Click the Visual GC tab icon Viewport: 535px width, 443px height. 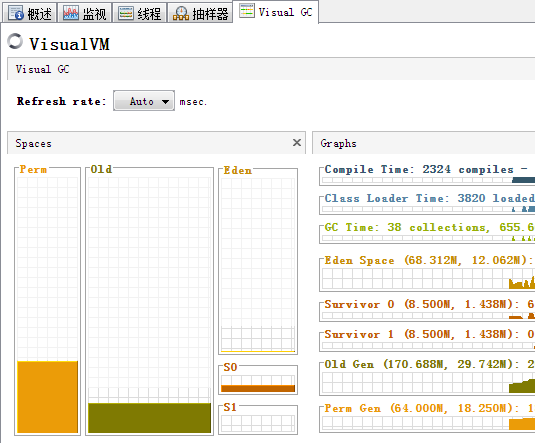[247, 11]
